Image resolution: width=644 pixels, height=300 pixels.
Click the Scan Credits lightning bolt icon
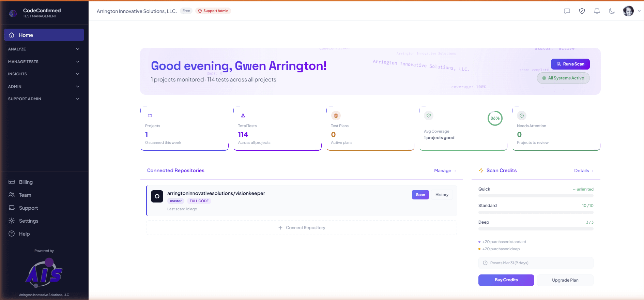point(481,170)
